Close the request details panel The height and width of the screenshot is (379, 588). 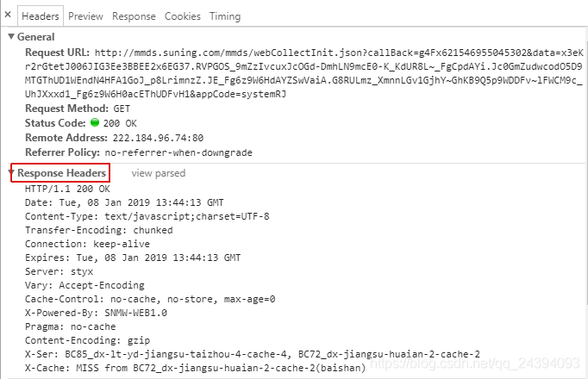click(x=8, y=15)
